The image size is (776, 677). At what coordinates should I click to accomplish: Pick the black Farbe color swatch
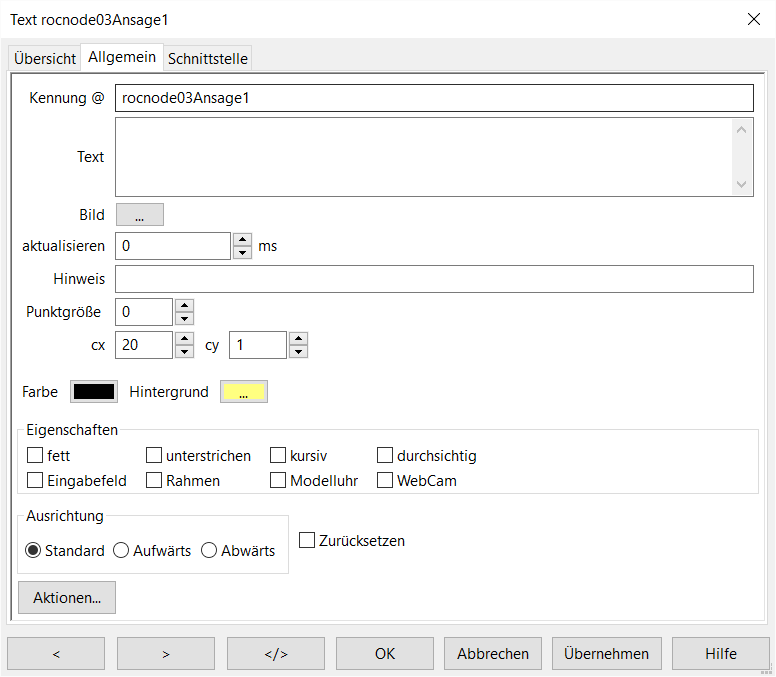pyautogui.click(x=94, y=392)
